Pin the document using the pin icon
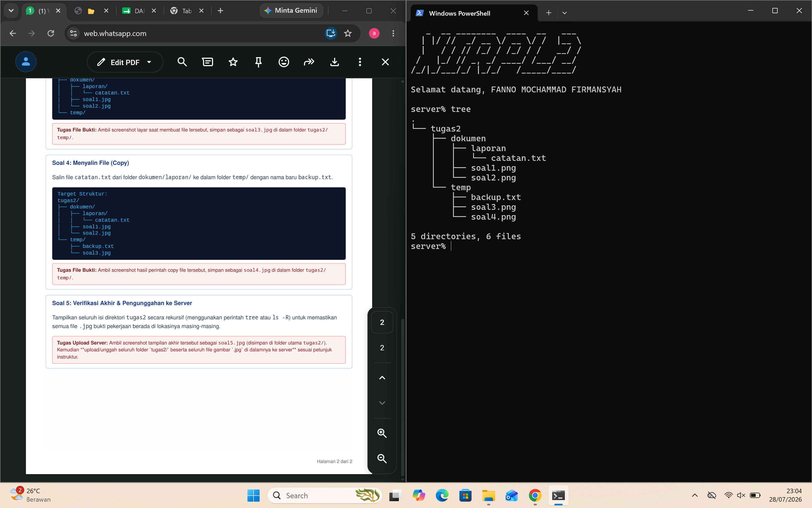The width and height of the screenshot is (812, 508). tap(258, 62)
